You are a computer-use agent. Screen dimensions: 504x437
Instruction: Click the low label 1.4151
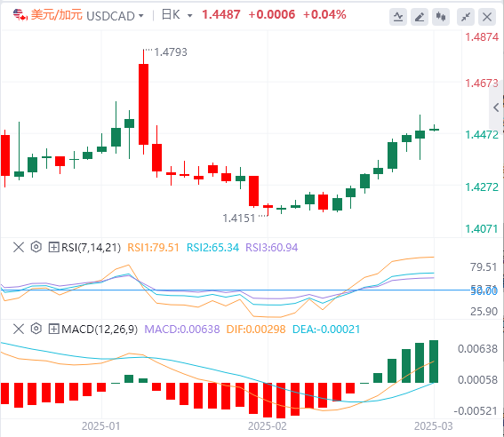(239, 218)
